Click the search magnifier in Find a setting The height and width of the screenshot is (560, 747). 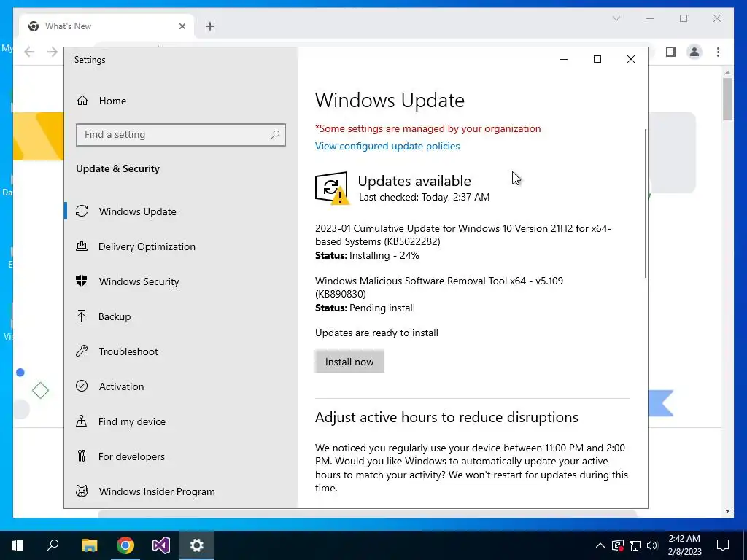click(x=275, y=135)
